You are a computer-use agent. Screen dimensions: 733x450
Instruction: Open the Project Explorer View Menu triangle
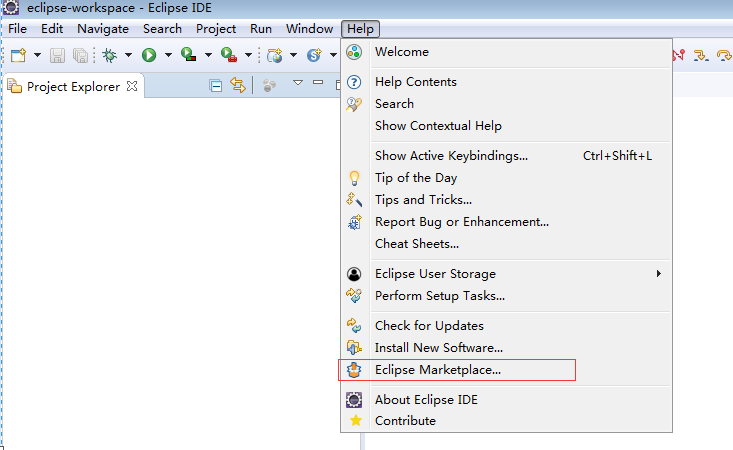[x=297, y=83]
